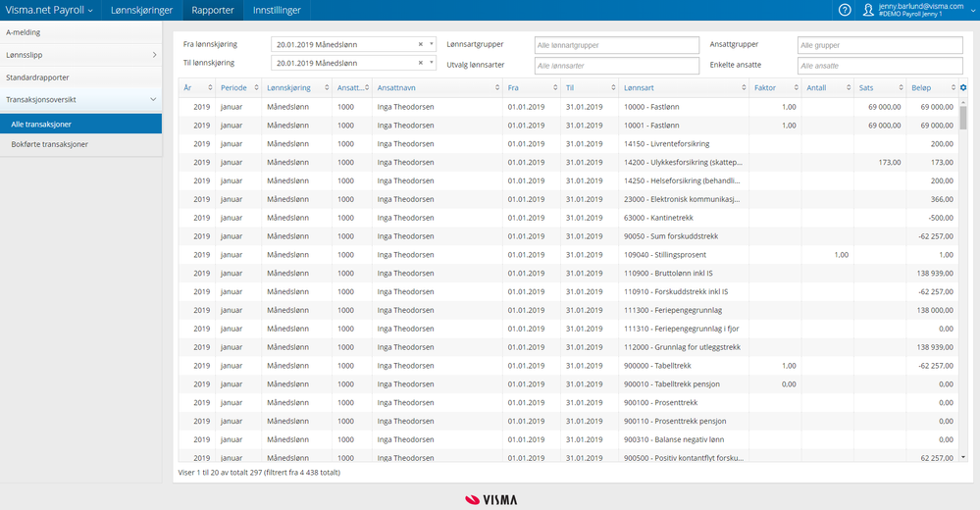Open the Lønnskjøringer menu
This screenshot has height=510, width=980.
(142, 10)
